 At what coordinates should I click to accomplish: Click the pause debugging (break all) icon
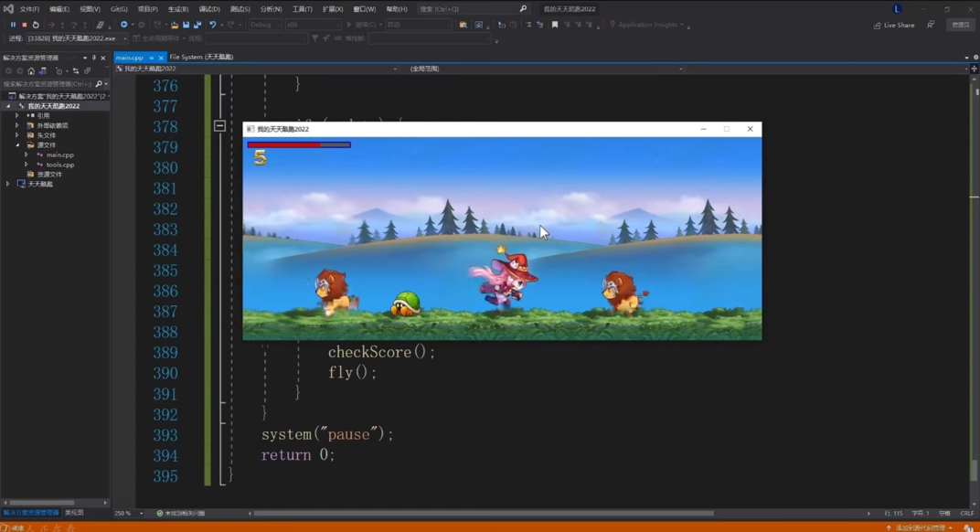point(13,25)
